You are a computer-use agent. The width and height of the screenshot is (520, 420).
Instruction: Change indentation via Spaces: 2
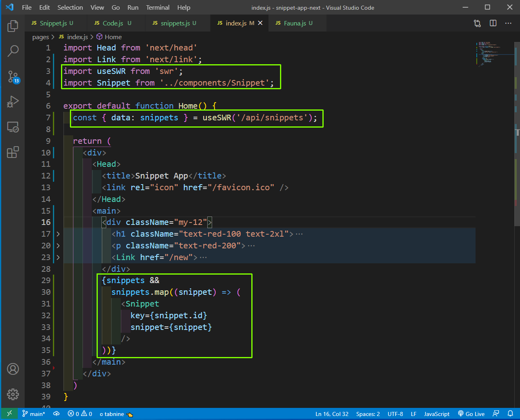368,414
